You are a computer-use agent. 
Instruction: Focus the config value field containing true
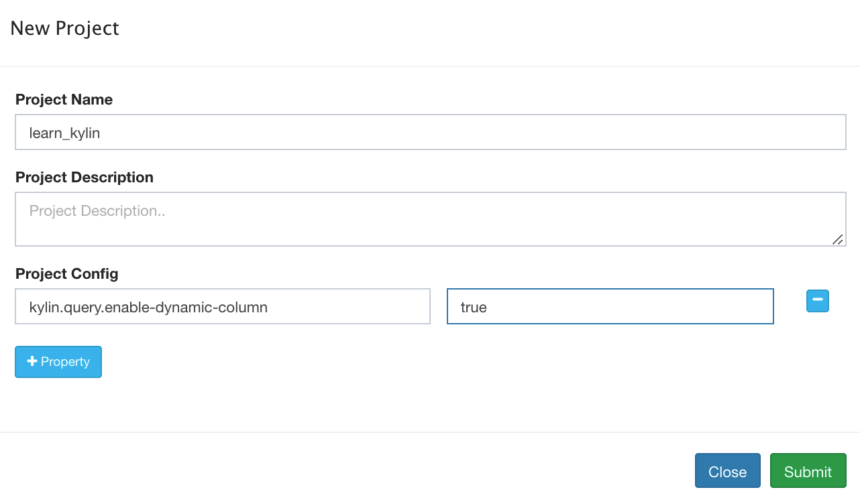610,307
